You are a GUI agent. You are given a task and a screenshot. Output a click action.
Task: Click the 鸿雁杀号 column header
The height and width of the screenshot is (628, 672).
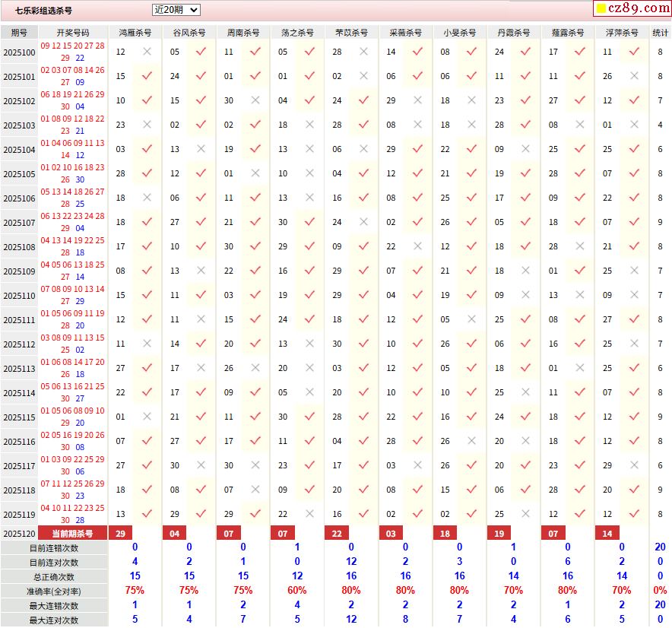(x=135, y=33)
